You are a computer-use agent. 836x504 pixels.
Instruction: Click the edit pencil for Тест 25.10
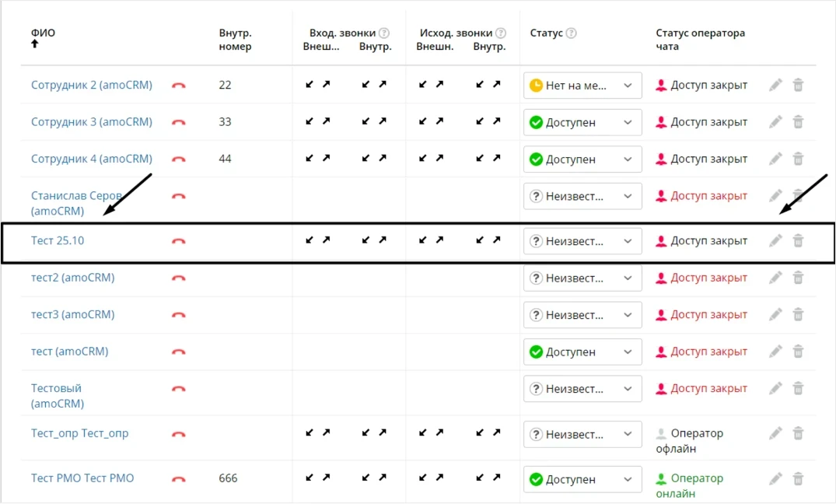pos(776,241)
